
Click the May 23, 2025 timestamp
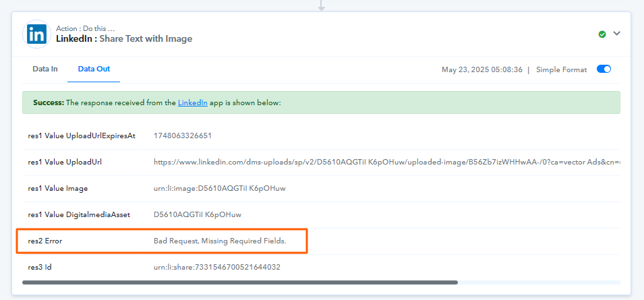pos(482,69)
